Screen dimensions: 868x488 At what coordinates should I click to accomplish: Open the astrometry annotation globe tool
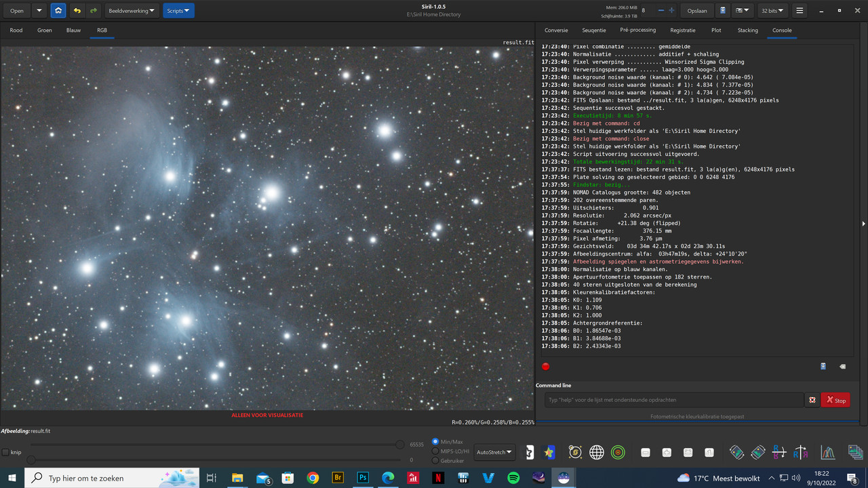point(596,452)
